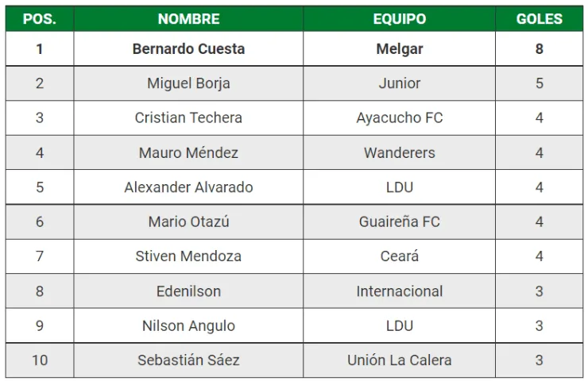Select Alexander Alvarado's name cell
Viewport: 588px width, 381px height.
[x=188, y=187]
